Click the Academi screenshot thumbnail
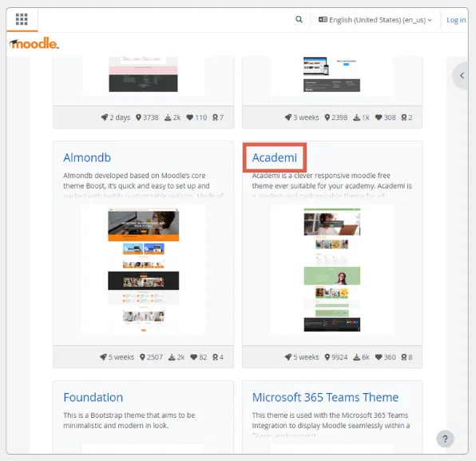476x461 pixels. click(x=332, y=270)
